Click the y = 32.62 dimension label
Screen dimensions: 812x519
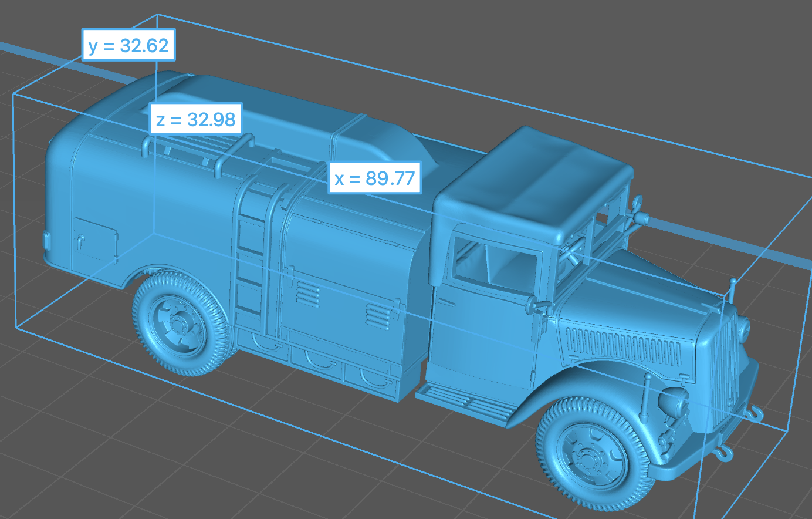coord(128,45)
